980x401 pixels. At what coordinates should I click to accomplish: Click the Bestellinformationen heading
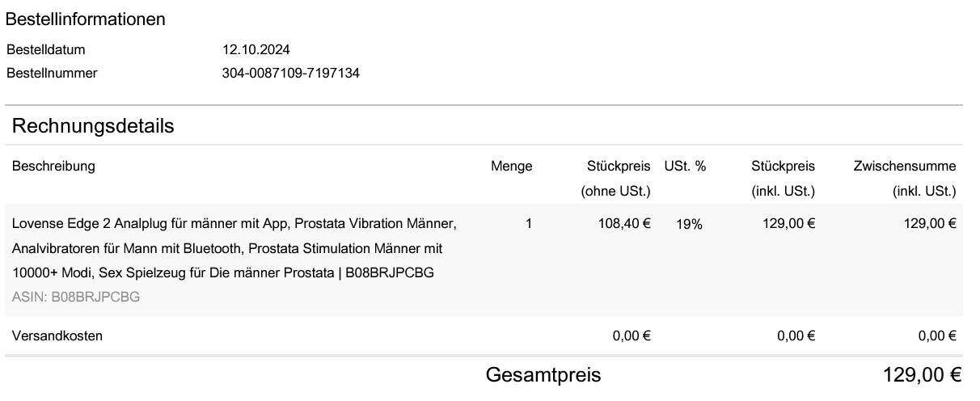86,19
